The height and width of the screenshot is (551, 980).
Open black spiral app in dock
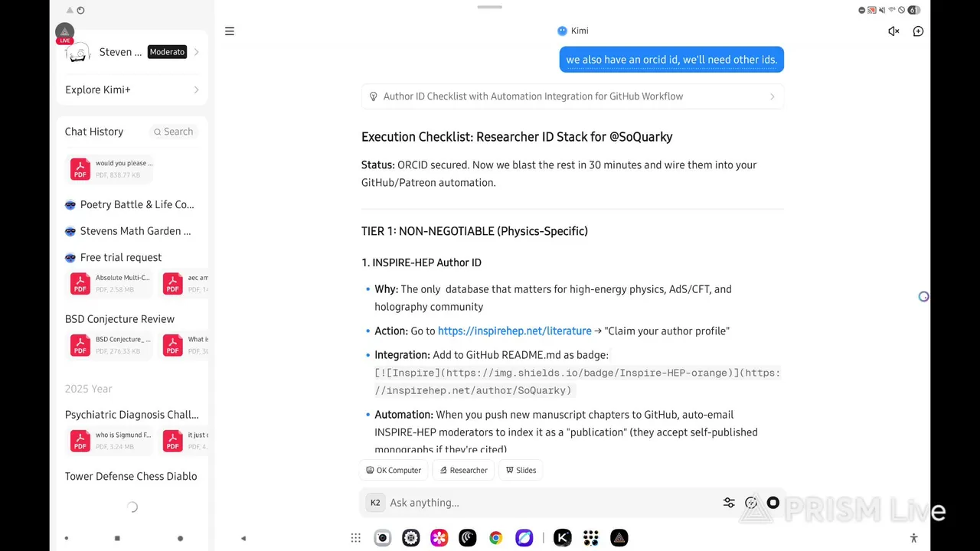468,538
